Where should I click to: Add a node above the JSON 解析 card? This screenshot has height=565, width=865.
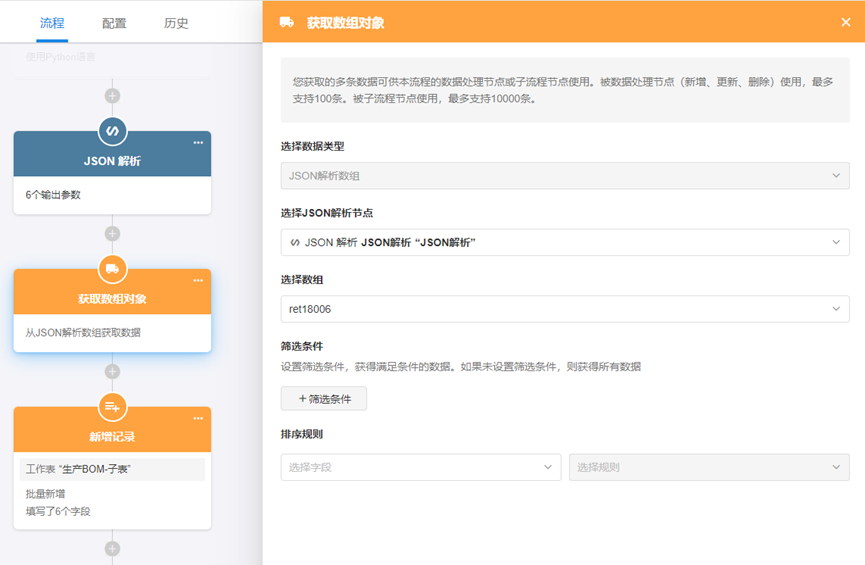pos(112,96)
